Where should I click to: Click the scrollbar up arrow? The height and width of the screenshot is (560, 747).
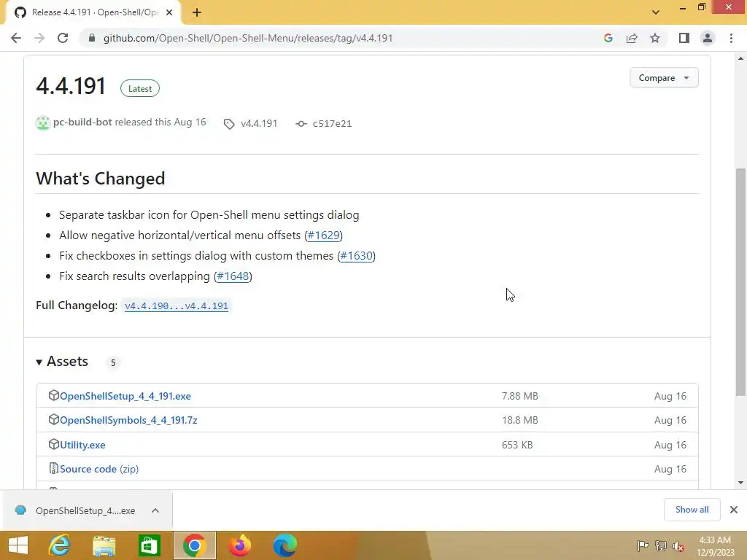[x=740, y=58]
